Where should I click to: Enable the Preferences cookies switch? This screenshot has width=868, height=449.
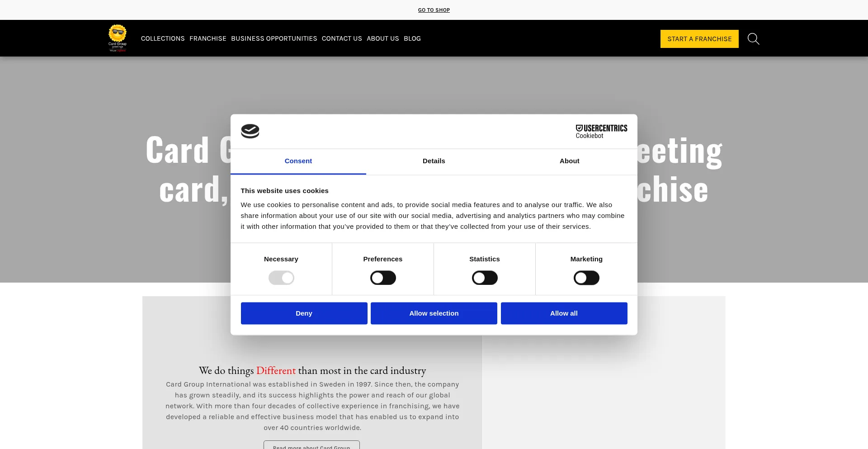tap(383, 278)
